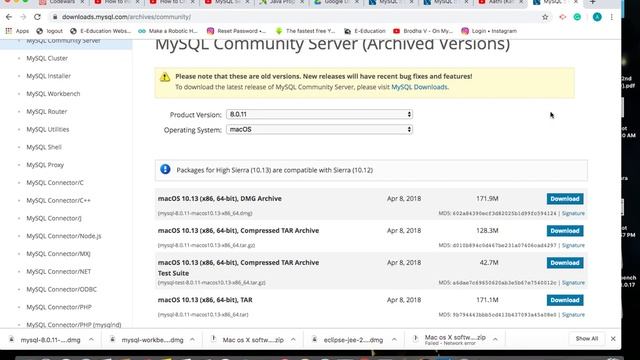Open the E-Education Webs... bookmark
The width and height of the screenshot is (640, 360).
click(100, 31)
